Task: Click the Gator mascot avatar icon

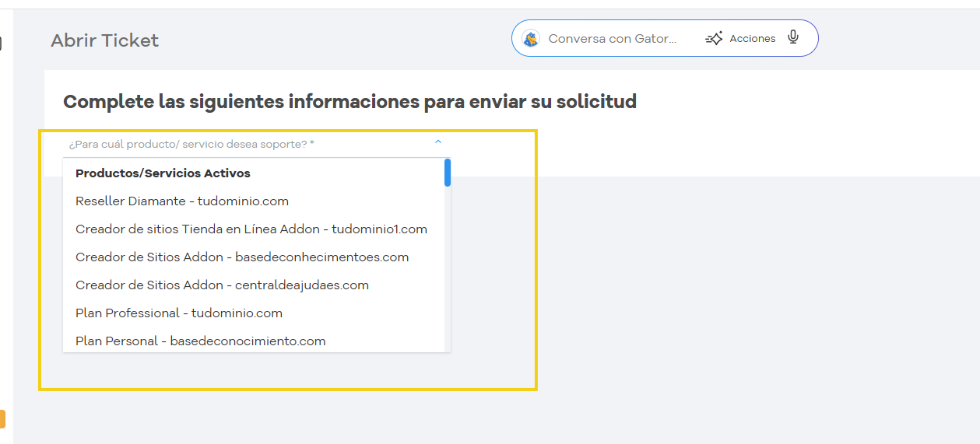Action: click(531, 38)
